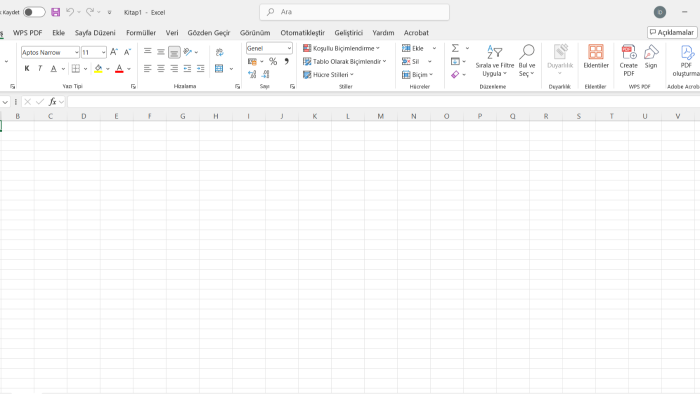
Task: Increase font size with the larger A icon
Action: [x=114, y=52]
